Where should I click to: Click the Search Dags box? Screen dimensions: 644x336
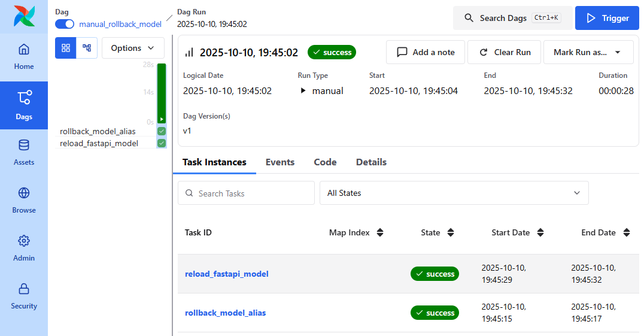(512, 18)
